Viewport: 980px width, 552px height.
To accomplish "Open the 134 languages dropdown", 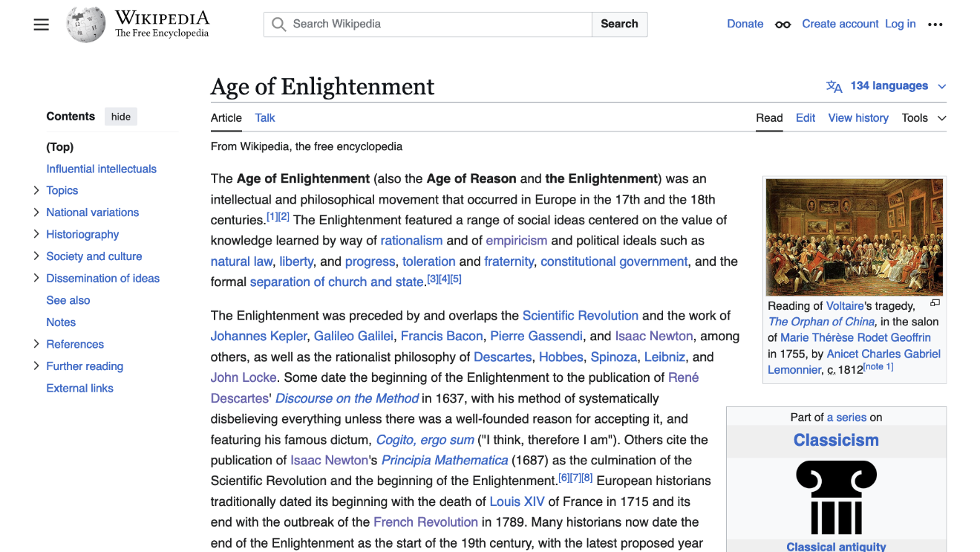I will click(886, 86).
